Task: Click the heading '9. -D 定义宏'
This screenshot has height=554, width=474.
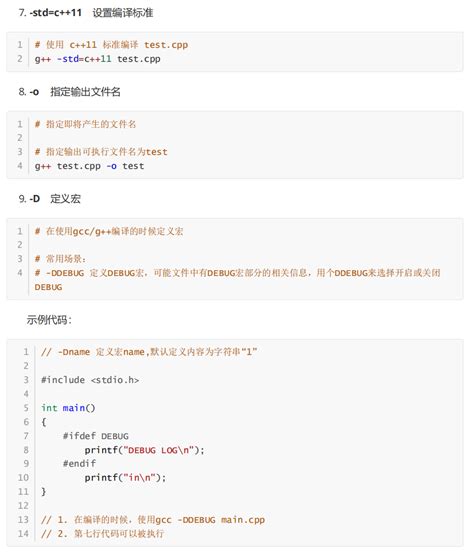Action: click(x=49, y=199)
